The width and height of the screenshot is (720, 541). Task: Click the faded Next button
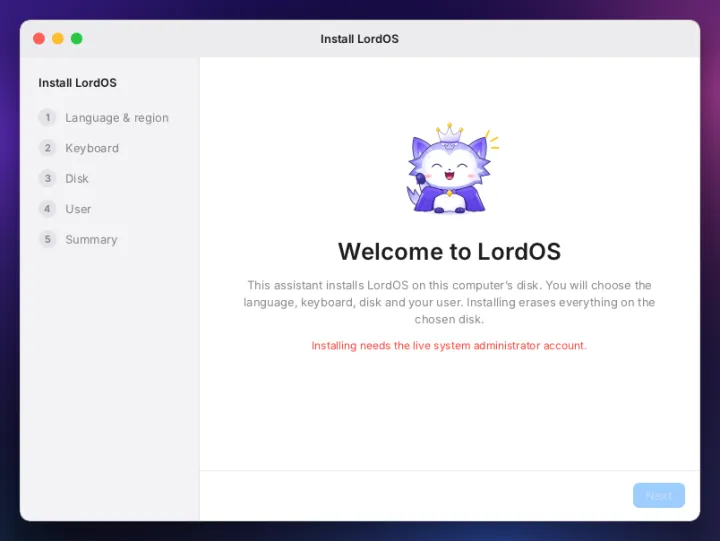(x=658, y=495)
